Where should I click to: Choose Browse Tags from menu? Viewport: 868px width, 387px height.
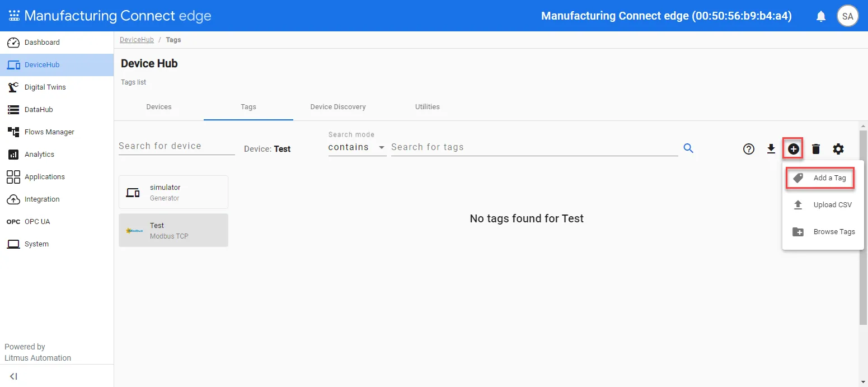click(823, 232)
